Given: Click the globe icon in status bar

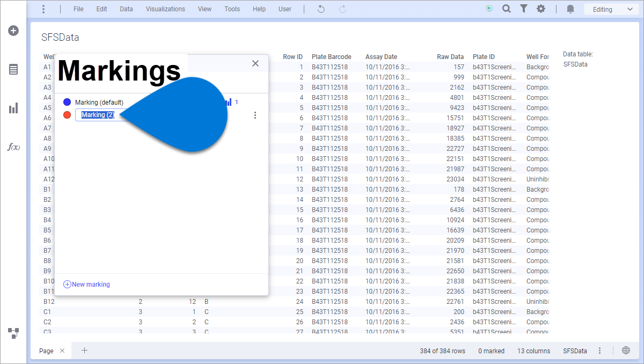Looking at the screenshot, I should (626, 351).
